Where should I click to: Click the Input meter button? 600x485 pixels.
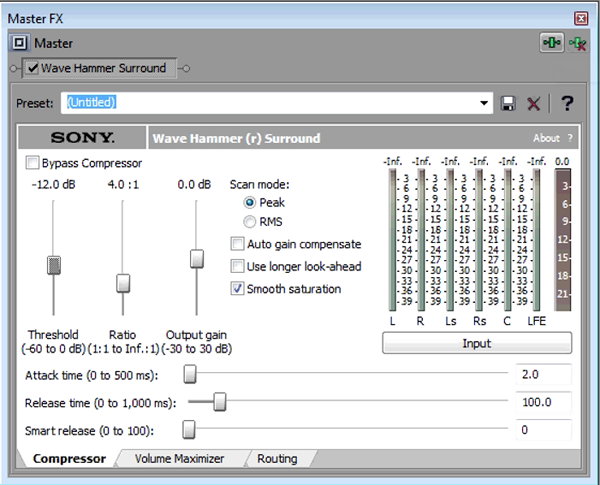[477, 343]
